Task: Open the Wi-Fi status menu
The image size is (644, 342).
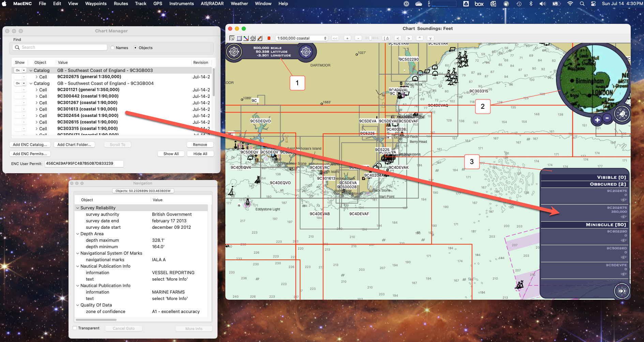Action: [570, 4]
